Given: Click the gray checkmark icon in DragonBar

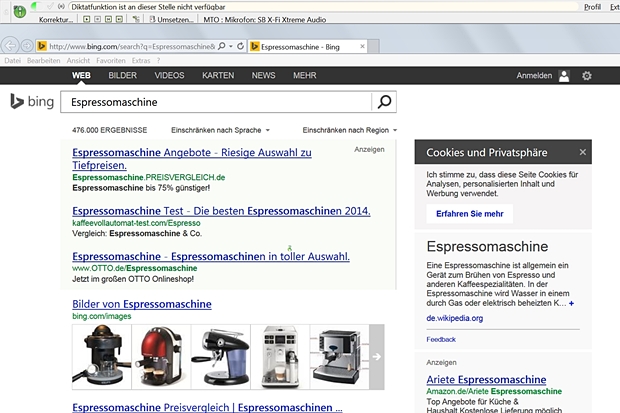Looking at the screenshot, I should [50, 6].
